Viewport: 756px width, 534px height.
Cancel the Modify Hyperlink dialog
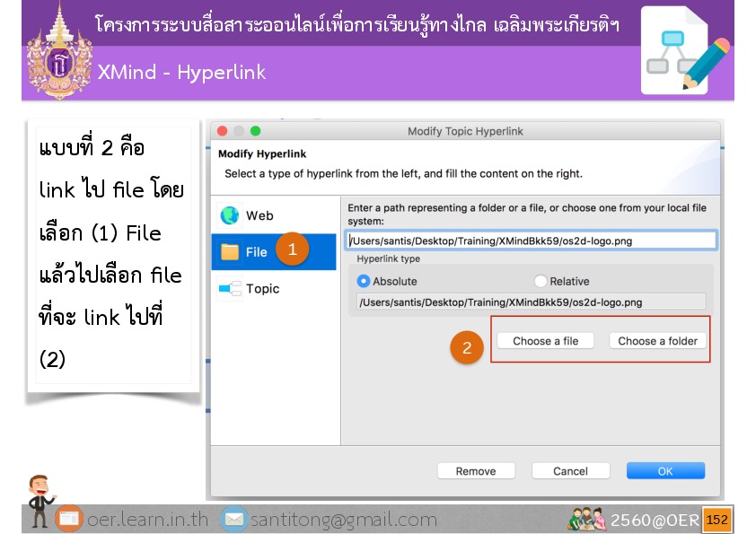[570, 471]
